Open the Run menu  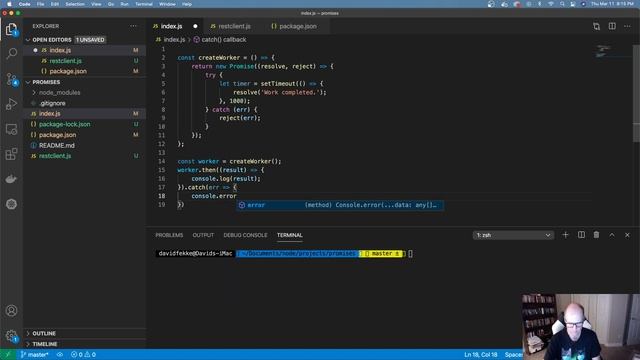click(x=124, y=4)
